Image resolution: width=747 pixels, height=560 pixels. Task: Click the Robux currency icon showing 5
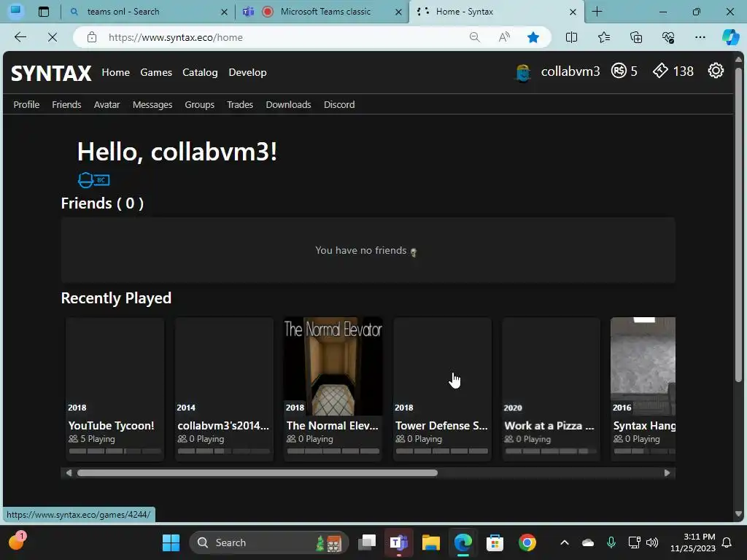(x=619, y=71)
